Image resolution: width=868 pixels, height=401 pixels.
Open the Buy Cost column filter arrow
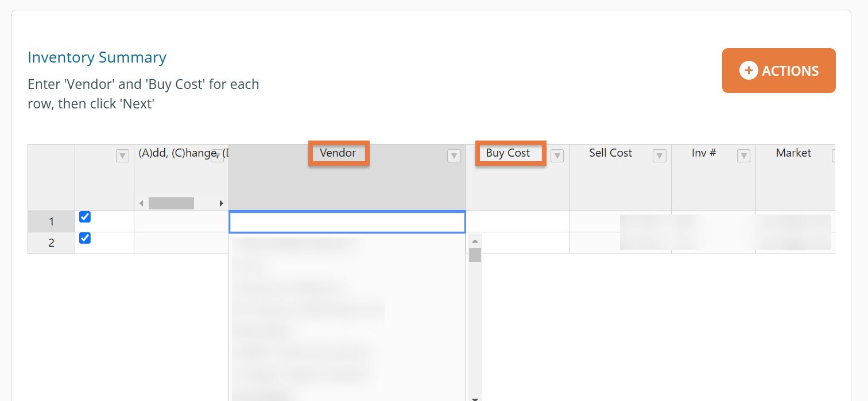(x=557, y=155)
